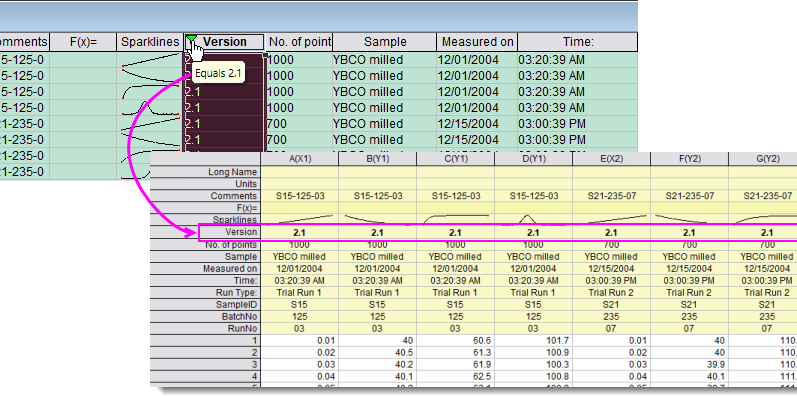Select the F(x)= column header in upper sheet
Screen dimensions: 797x396
pyautogui.click(x=83, y=42)
